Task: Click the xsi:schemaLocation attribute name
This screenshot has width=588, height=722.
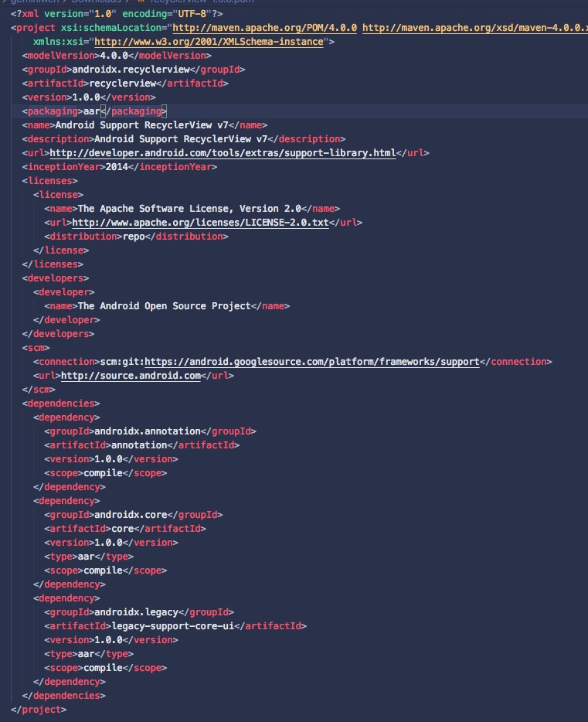Action: [x=111, y=28]
